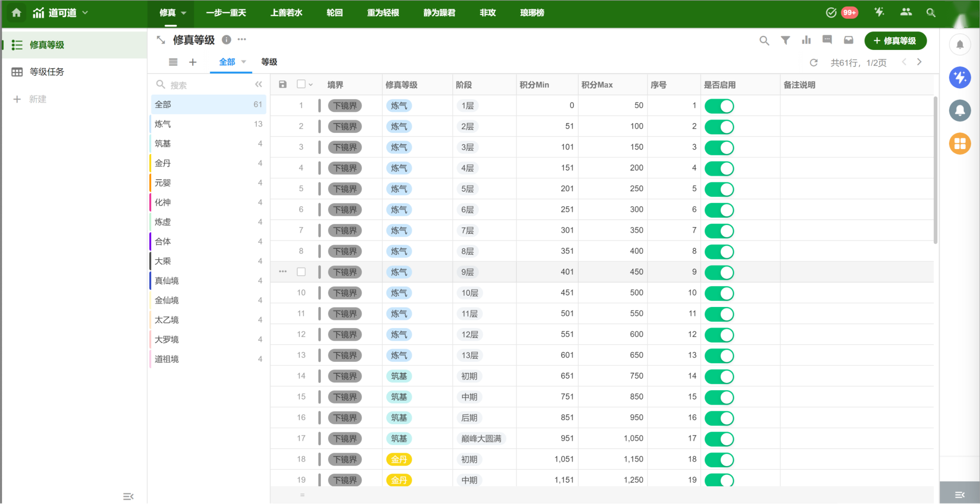Disable the 是否启用 switch for row 14
The width and height of the screenshot is (980, 504).
coord(719,377)
